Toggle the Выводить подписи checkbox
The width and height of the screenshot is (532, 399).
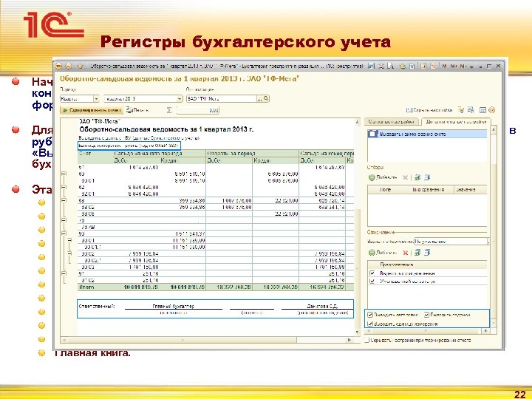426,315
